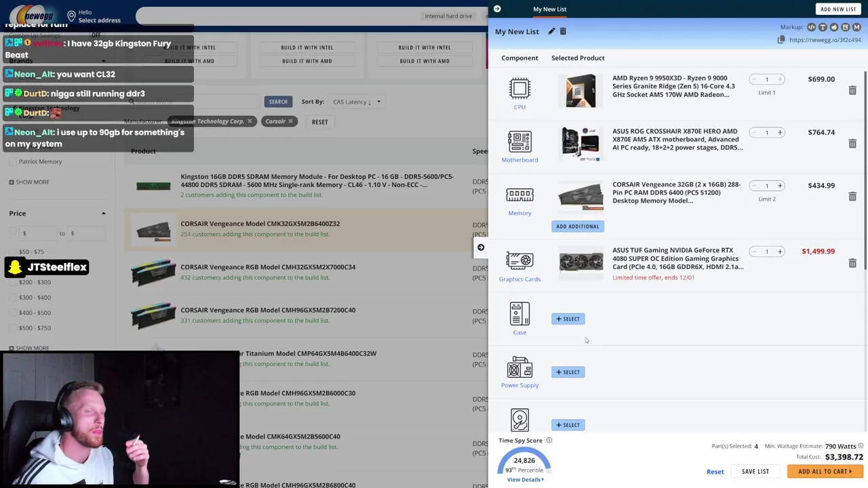Click the minimum price input field

pyautogui.click(x=37, y=233)
